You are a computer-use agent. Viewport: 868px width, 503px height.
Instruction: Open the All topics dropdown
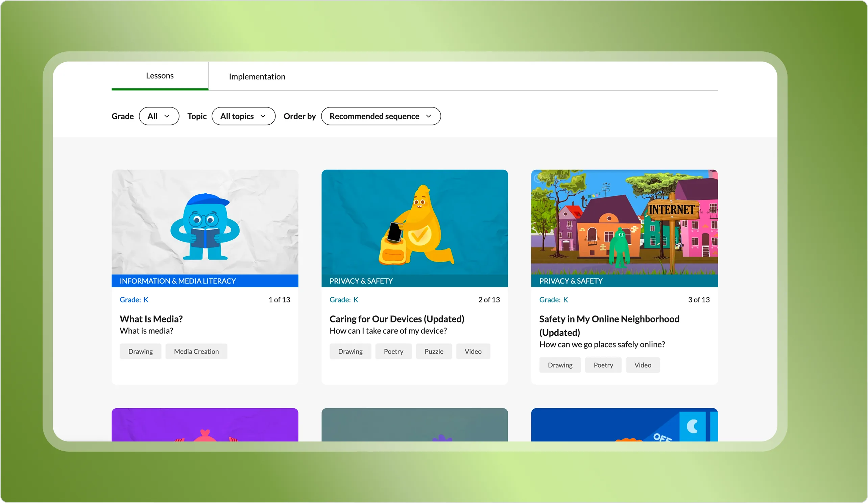243,116
